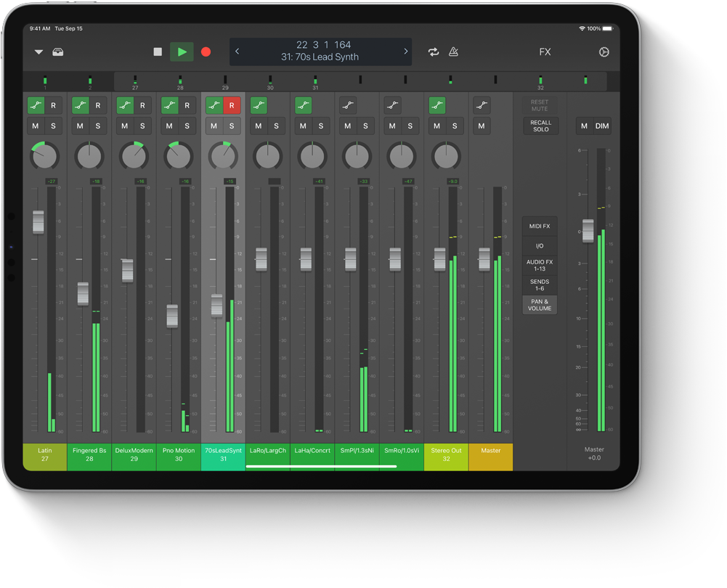Click the Stereo Out volume fader
The width and height of the screenshot is (727, 588).
[x=439, y=259]
